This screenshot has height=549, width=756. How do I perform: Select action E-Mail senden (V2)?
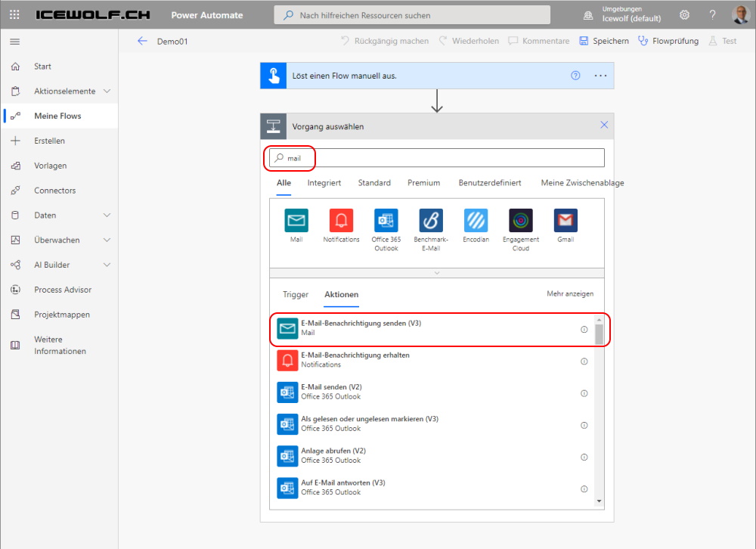433,392
